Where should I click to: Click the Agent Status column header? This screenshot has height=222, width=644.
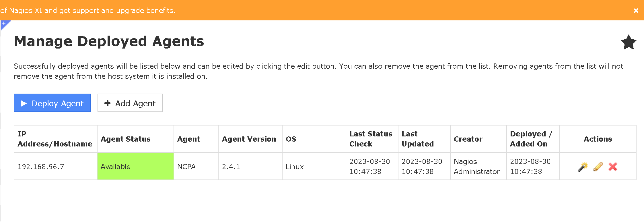(x=125, y=139)
